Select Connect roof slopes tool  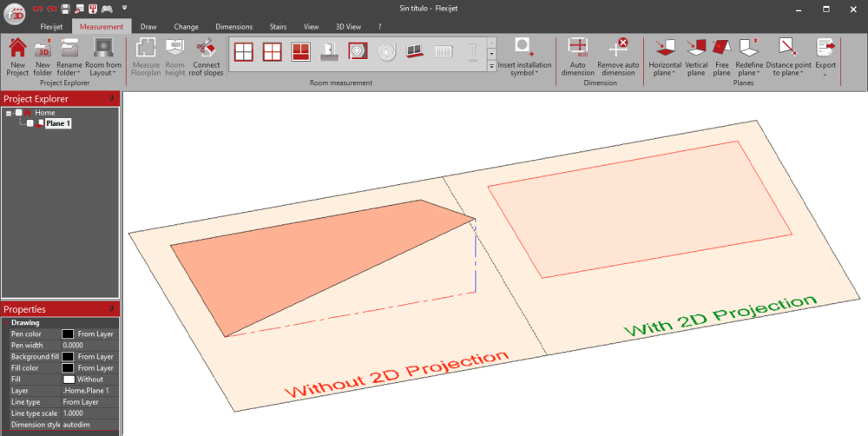coord(206,57)
